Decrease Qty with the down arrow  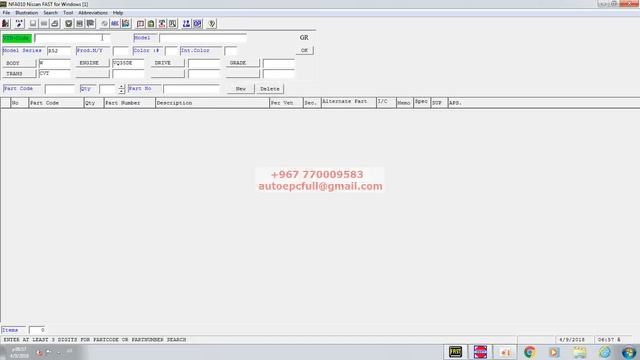pos(121,91)
